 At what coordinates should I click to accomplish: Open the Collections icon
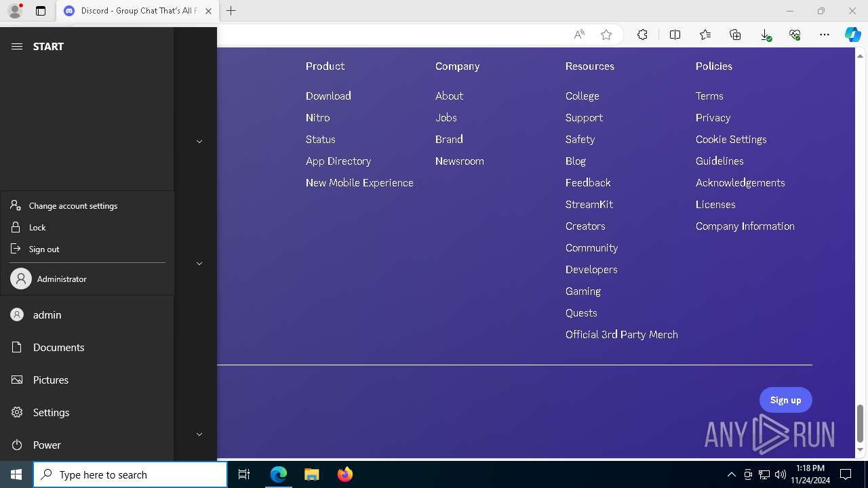point(735,35)
